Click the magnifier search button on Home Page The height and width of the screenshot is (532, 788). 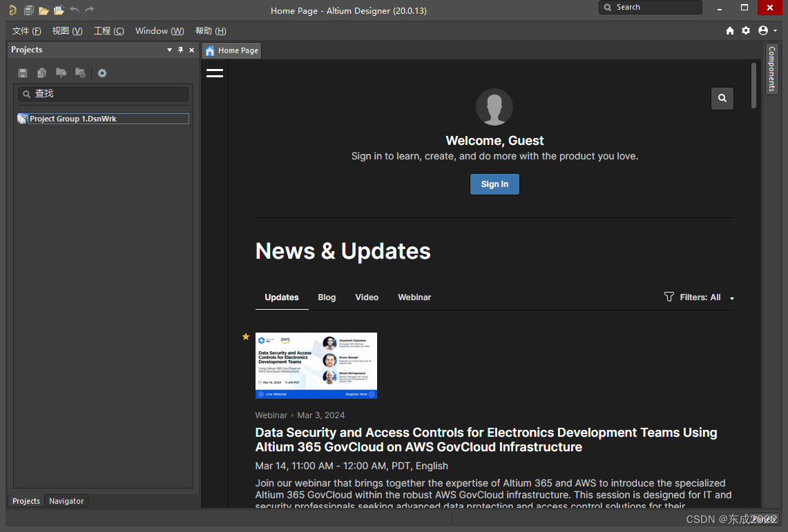tap(722, 99)
